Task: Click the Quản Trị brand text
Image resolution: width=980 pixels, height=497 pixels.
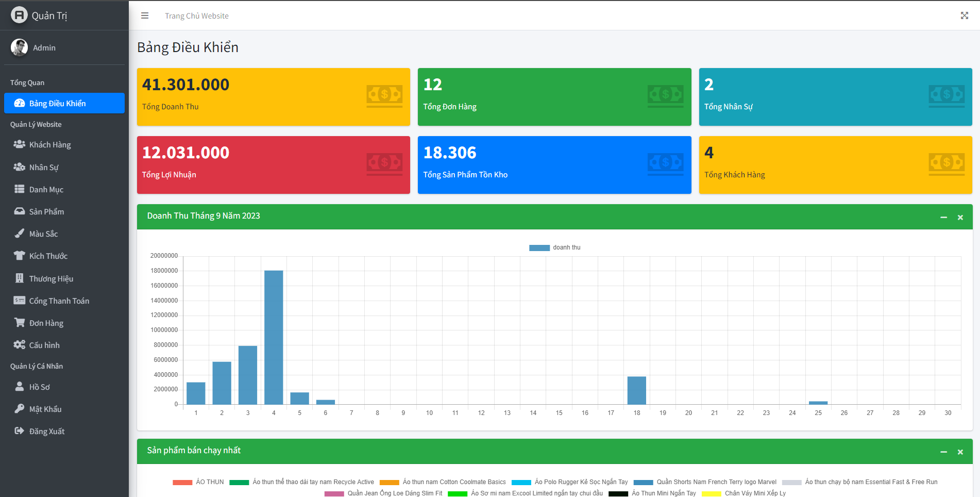Action: pos(49,15)
